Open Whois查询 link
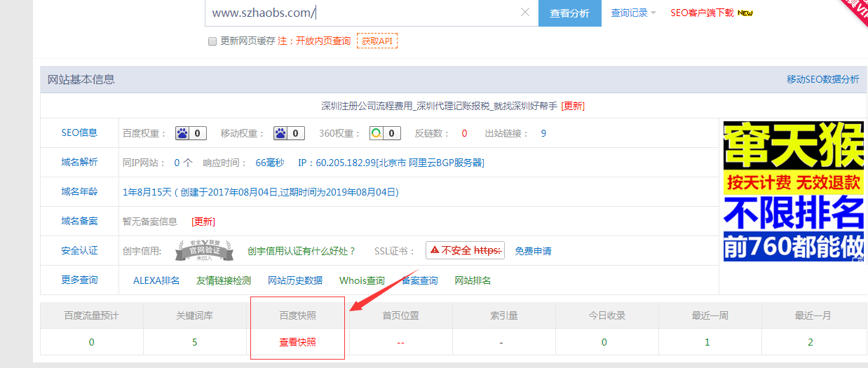The width and height of the screenshot is (868, 368). point(362,280)
